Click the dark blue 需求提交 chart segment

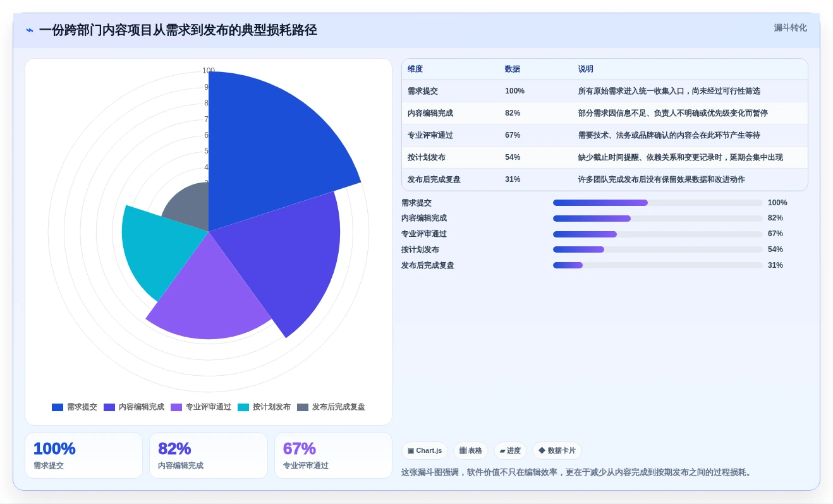click(272, 145)
